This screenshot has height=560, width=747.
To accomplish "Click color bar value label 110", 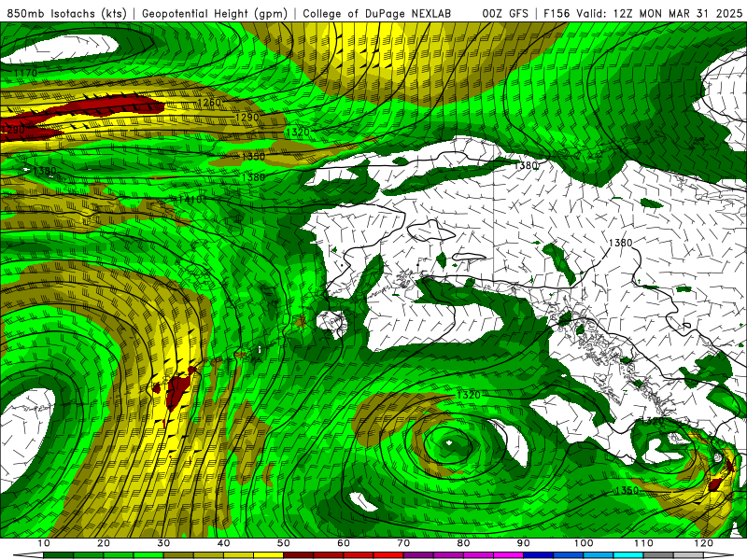I will pos(643,543).
